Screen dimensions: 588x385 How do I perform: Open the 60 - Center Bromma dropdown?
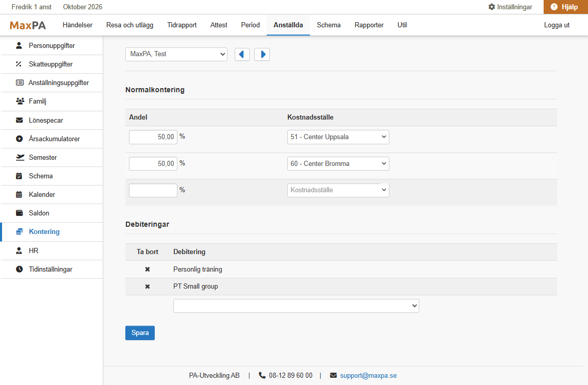(x=338, y=163)
